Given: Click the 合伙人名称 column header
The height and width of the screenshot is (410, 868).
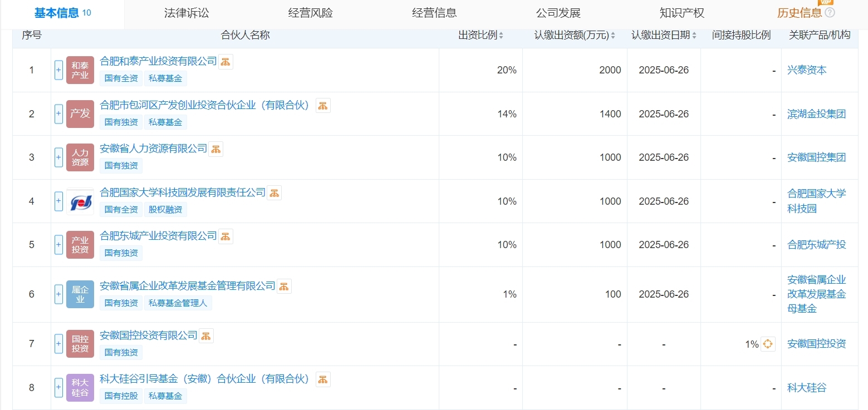Looking at the screenshot, I should [x=245, y=36].
